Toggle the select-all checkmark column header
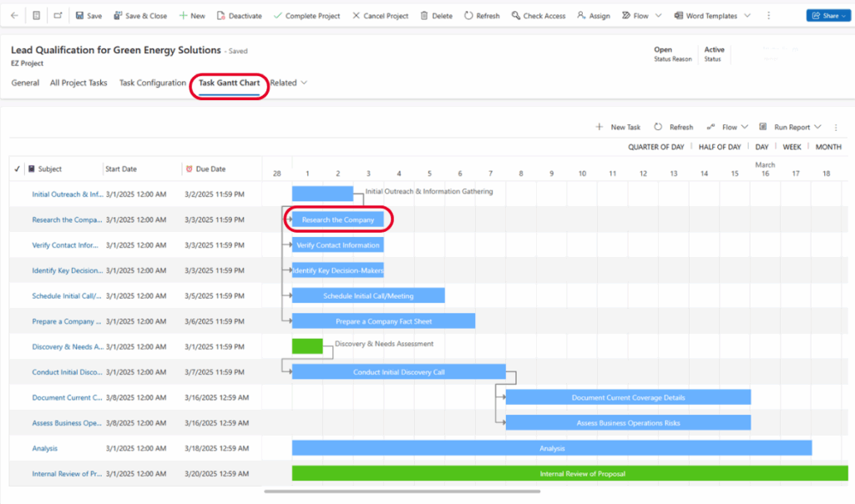 coord(18,169)
